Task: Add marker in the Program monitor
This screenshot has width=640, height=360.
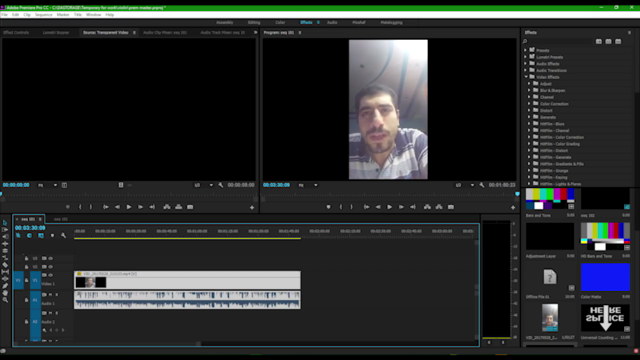Action: [x=328, y=207]
